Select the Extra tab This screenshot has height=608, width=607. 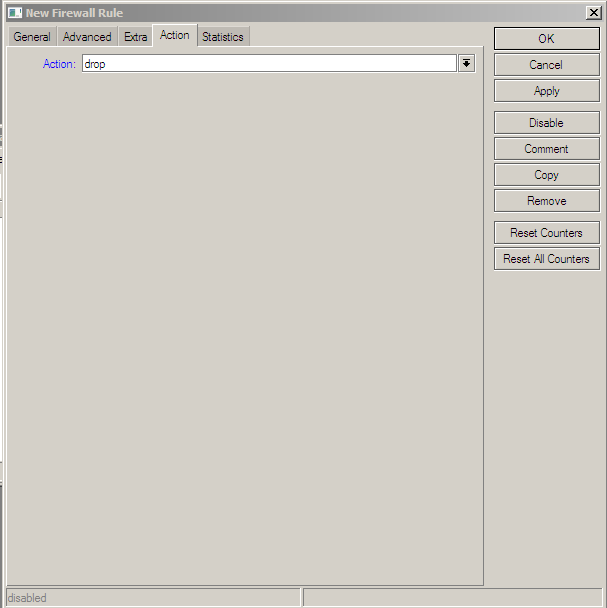click(x=135, y=37)
